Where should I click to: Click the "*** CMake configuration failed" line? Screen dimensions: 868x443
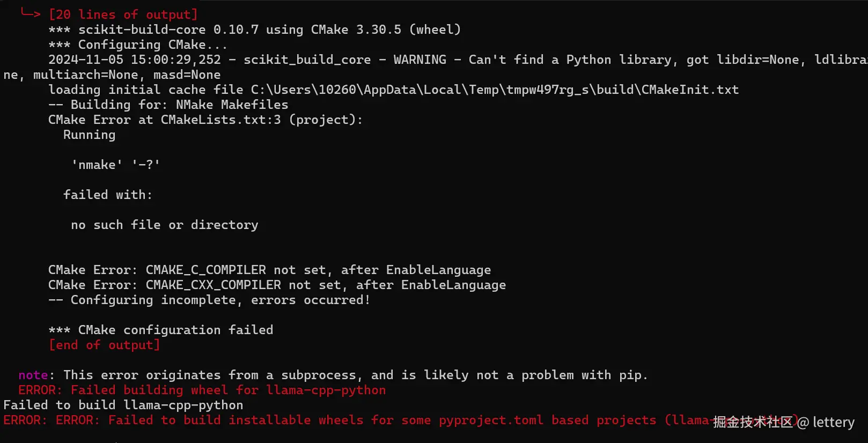coord(160,330)
